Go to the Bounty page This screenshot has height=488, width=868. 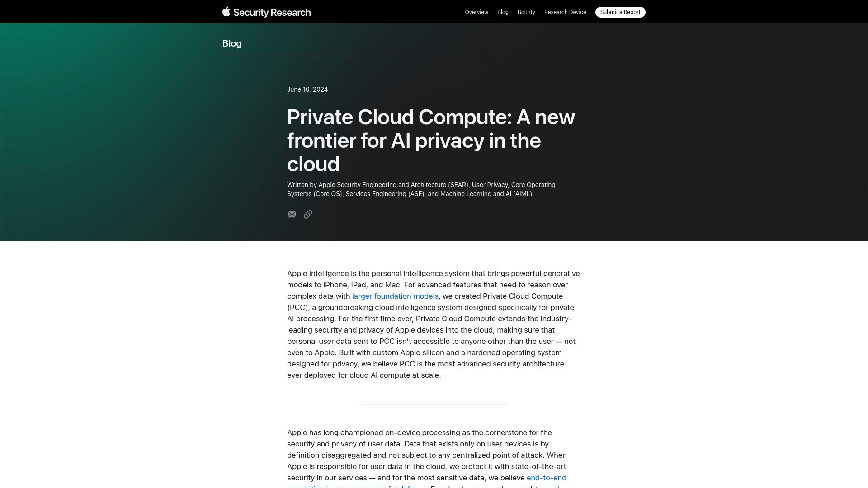click(x=526, y=12)
